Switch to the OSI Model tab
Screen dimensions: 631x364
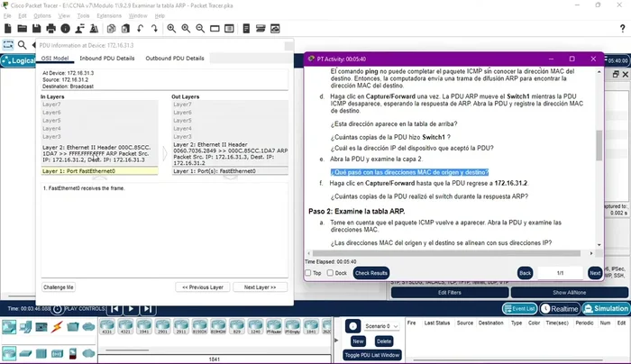pyautogui.click(x=55, y=58)
